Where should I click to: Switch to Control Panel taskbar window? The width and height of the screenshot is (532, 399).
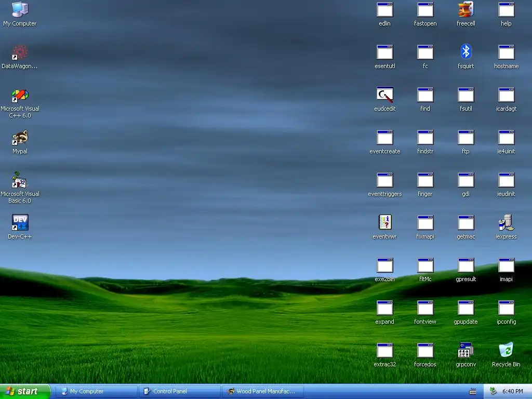[180, 392]
